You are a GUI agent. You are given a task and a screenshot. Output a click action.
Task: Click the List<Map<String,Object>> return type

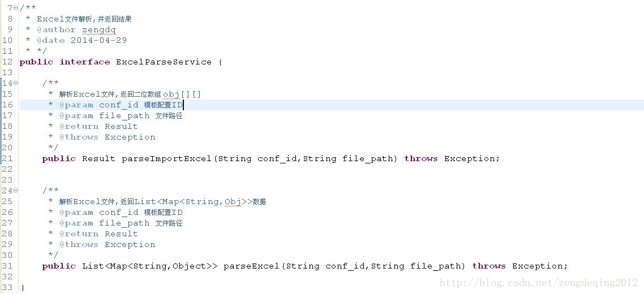149,266
